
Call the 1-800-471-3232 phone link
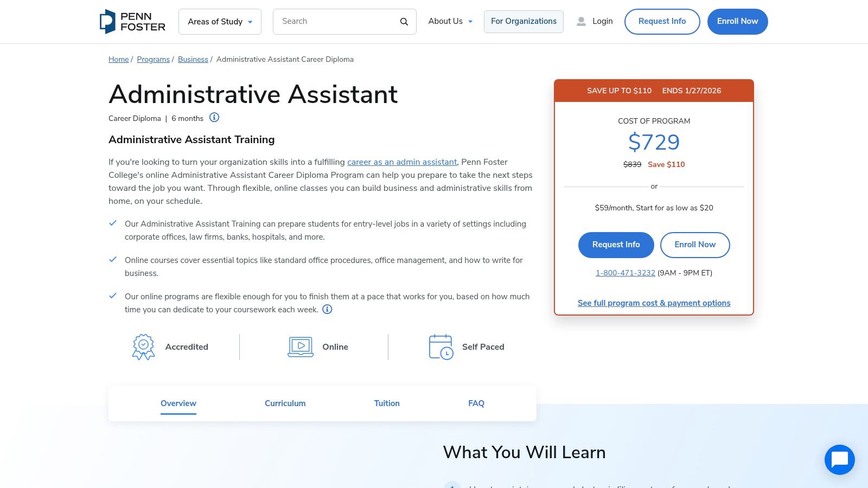tap(626, 273)
